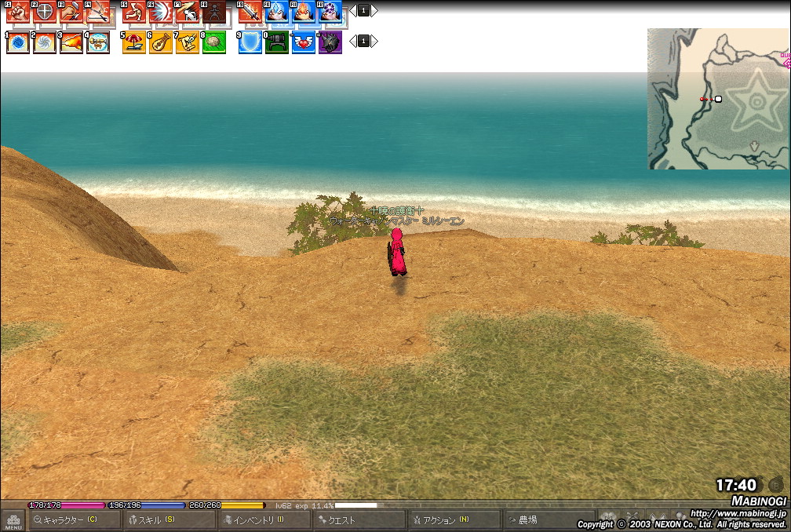
Task: Go to previous page of top hotbar
Action: [x=352, y=11]
